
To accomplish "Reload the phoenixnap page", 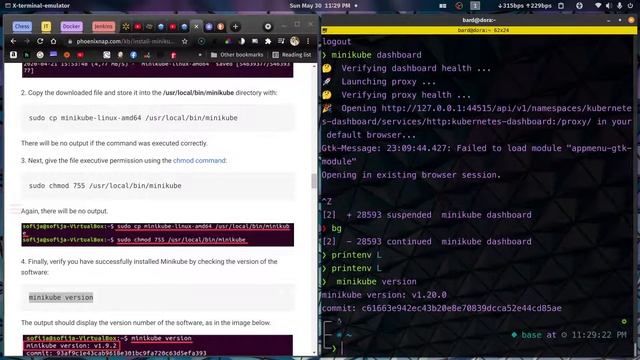I will [x=40, y=41].
